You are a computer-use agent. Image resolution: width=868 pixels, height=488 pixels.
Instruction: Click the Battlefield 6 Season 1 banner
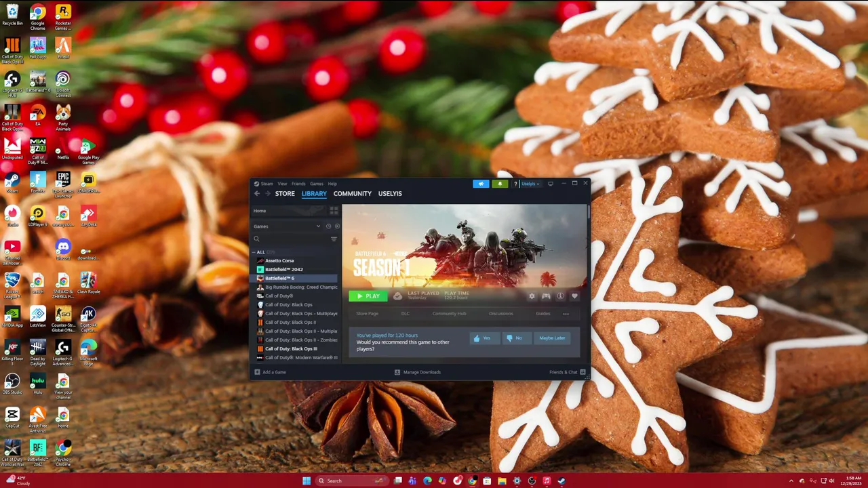(465, 246)
